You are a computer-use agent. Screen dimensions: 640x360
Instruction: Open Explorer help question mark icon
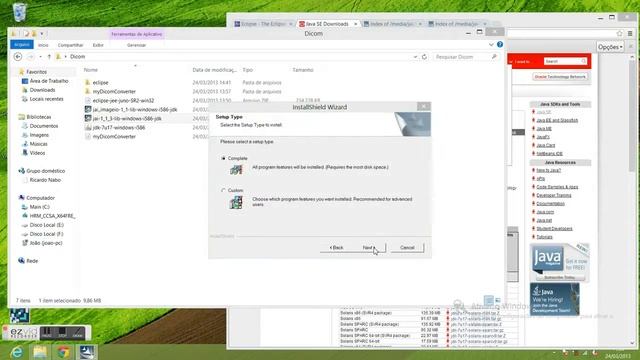pos(500,44)
